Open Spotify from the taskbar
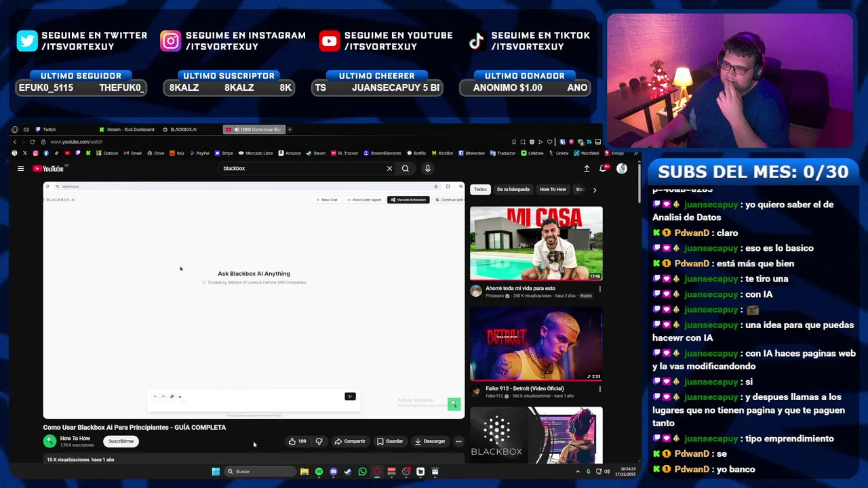 [319, 472]
